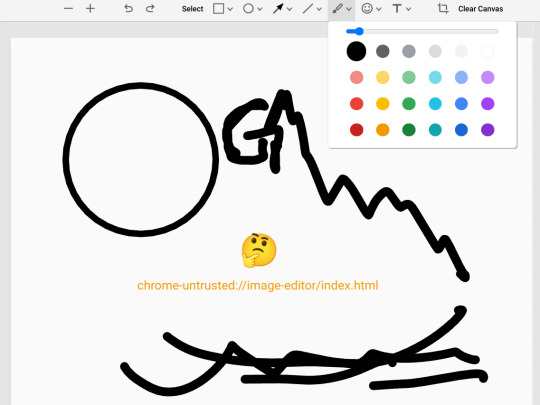Set color to dark purple swatch
The height and width of the screenshot is (405, 540).
click(x=488, y=130)
